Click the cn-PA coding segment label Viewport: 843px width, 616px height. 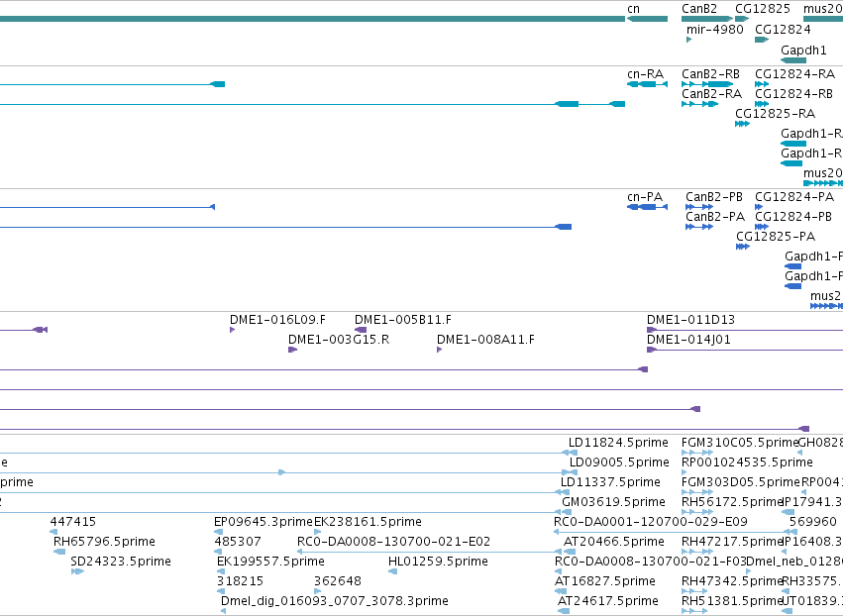(x=645, y=197)
